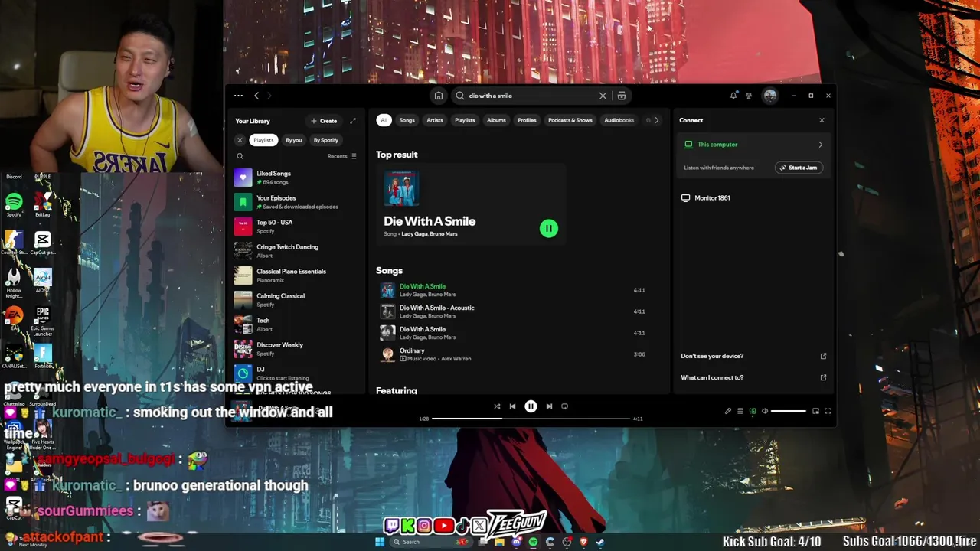The image size is (980, 551).
Task: Open the Top 50 - USA playlist
Action: 296,227
